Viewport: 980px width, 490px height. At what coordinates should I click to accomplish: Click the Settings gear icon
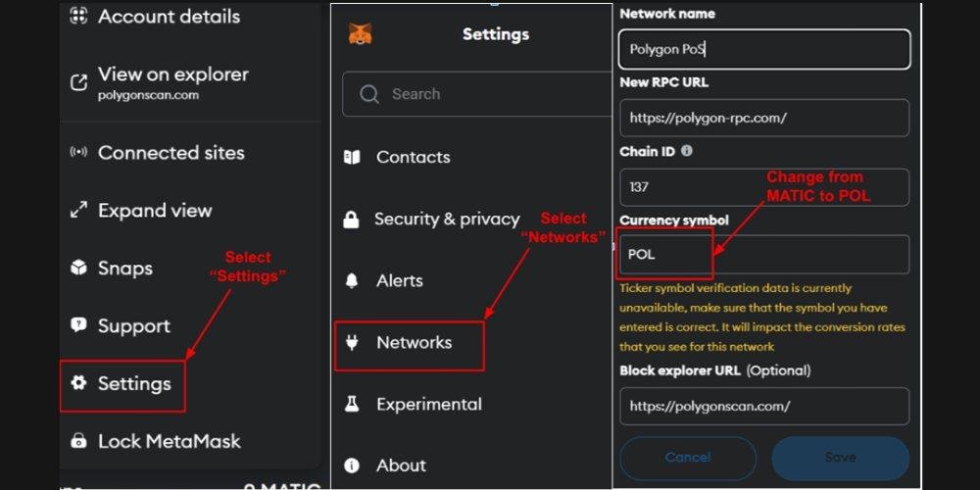coord(78,382)
